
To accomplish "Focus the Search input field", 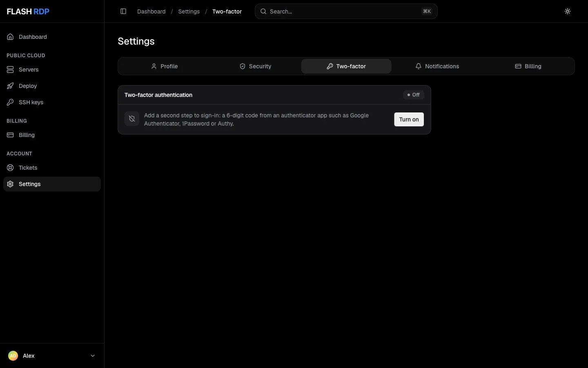I will (x=346, y=11).
